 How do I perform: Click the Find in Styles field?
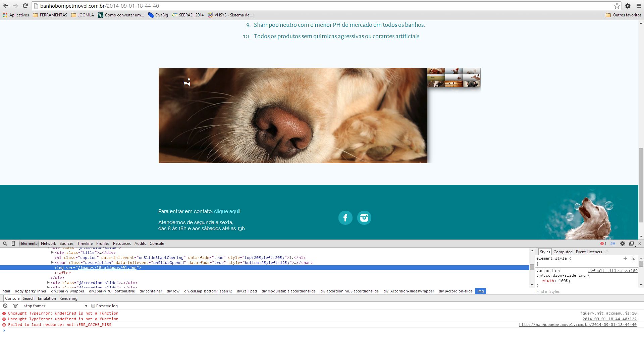click(589, 291)
